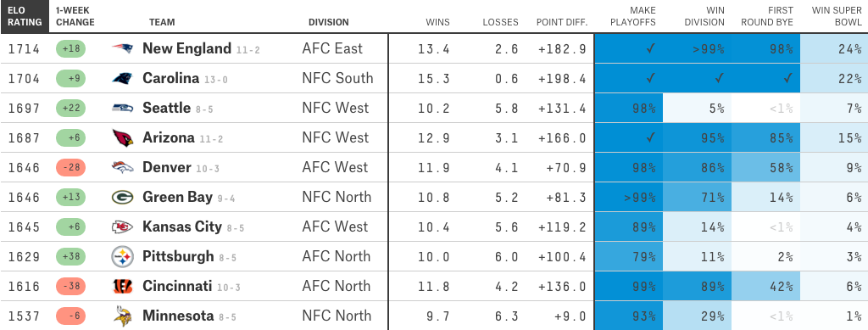
Task: Sort by the Make Playoffs column header
Action: (637, 17)
